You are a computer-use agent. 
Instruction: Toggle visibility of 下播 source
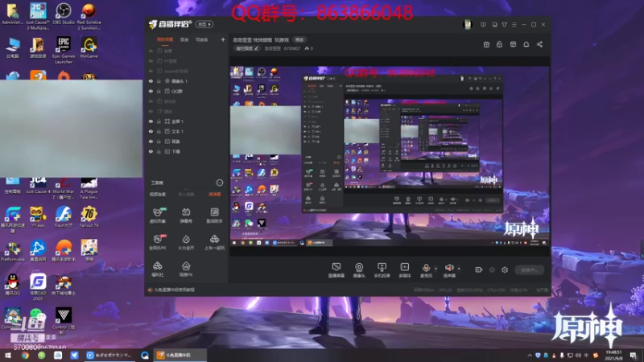click(x=151, y=151)
